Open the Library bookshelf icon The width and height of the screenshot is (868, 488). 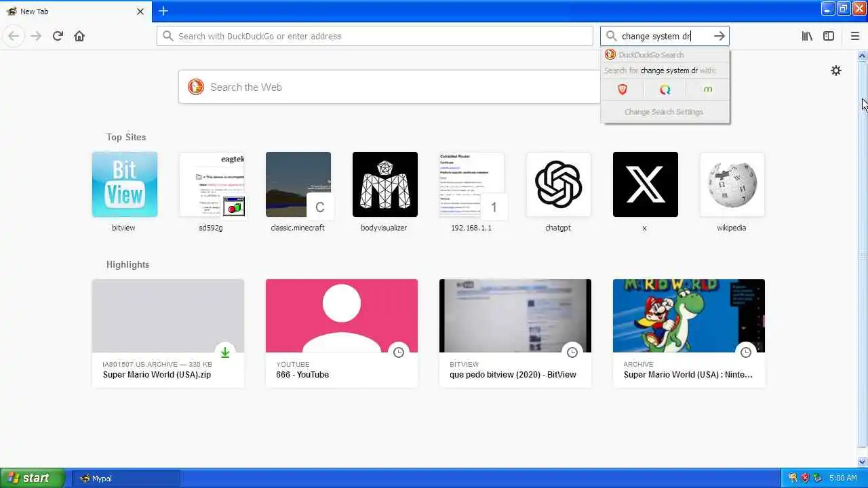point(807,36)
